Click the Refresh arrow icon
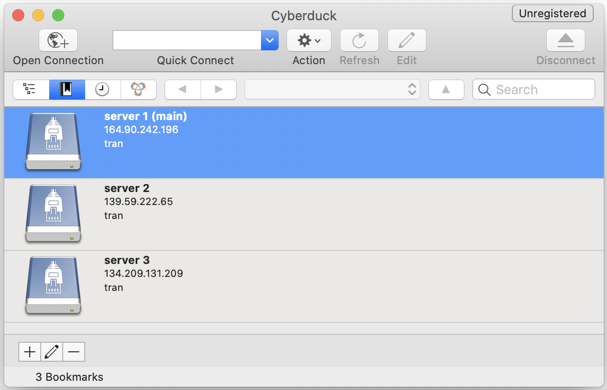This screenshot has height=390, width=607. pyautogui.click(x=359, y=40)
